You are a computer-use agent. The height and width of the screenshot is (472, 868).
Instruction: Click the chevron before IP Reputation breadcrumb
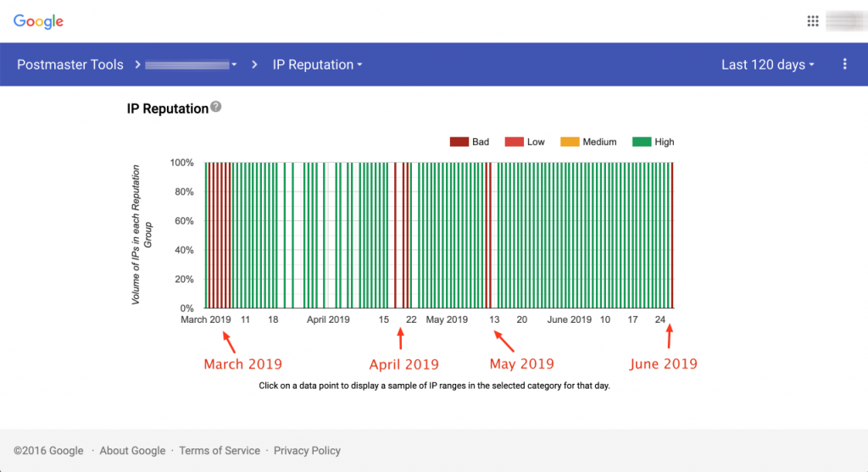(x=254, y=64)
